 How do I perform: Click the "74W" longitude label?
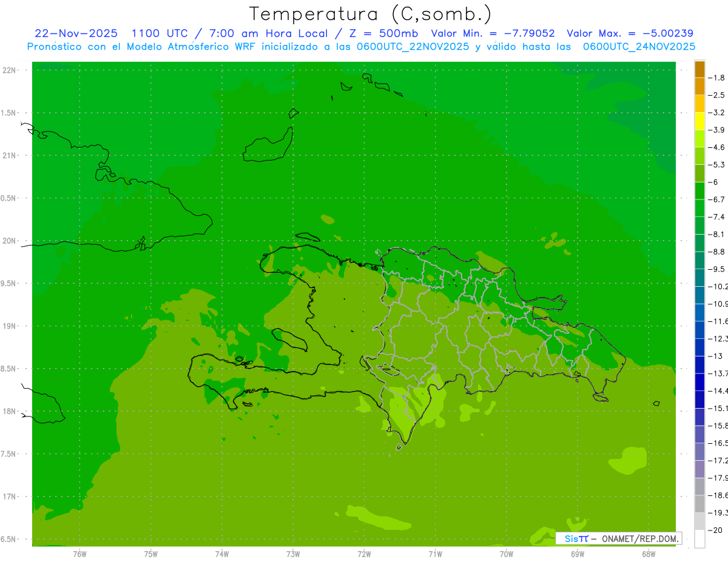click(222, 554)
